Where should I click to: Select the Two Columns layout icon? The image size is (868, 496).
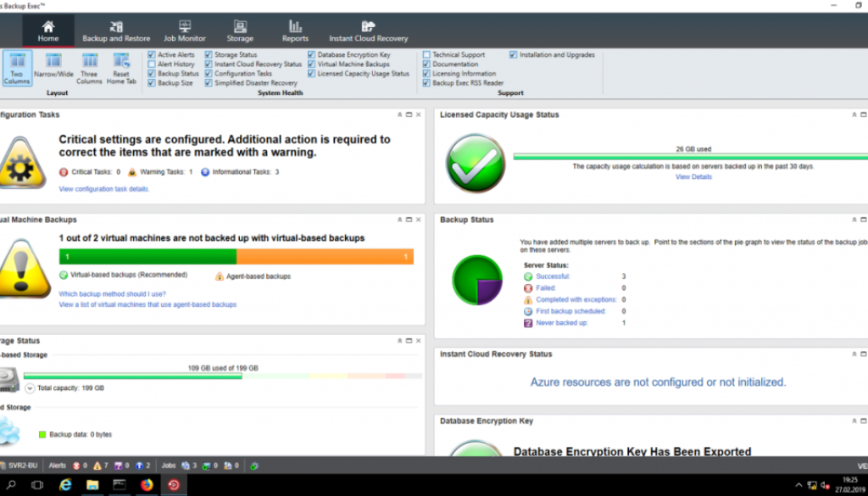coord(17,68)
